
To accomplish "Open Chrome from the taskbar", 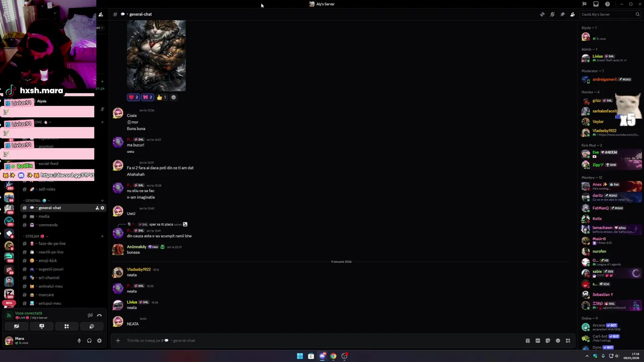I will [x=333, y=356].
